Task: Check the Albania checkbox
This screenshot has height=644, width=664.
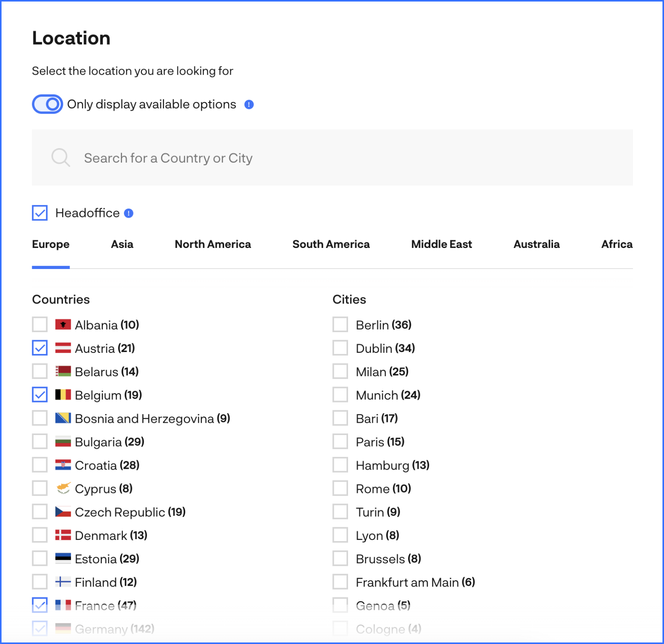Action: (x=40, y=324)
